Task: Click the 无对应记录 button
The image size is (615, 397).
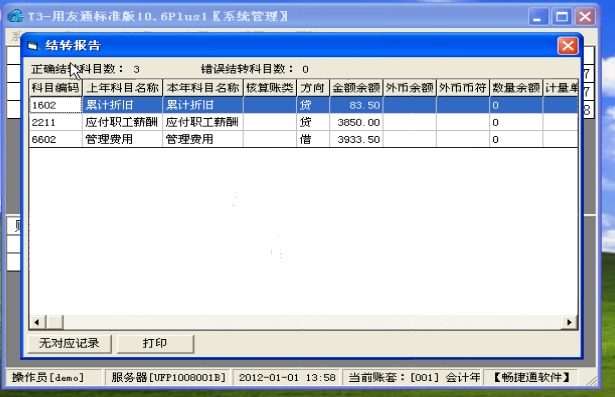Action: tap(69, 344)
